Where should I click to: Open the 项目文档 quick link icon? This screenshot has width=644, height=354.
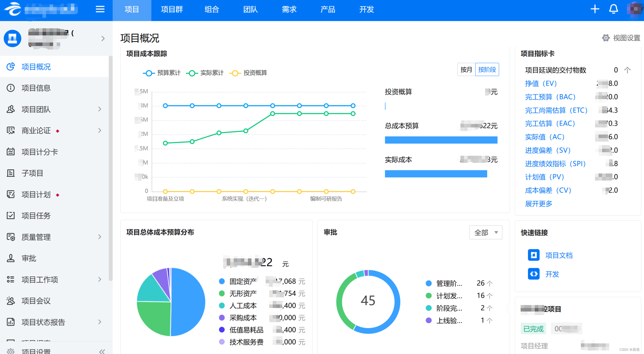[533, 255]
